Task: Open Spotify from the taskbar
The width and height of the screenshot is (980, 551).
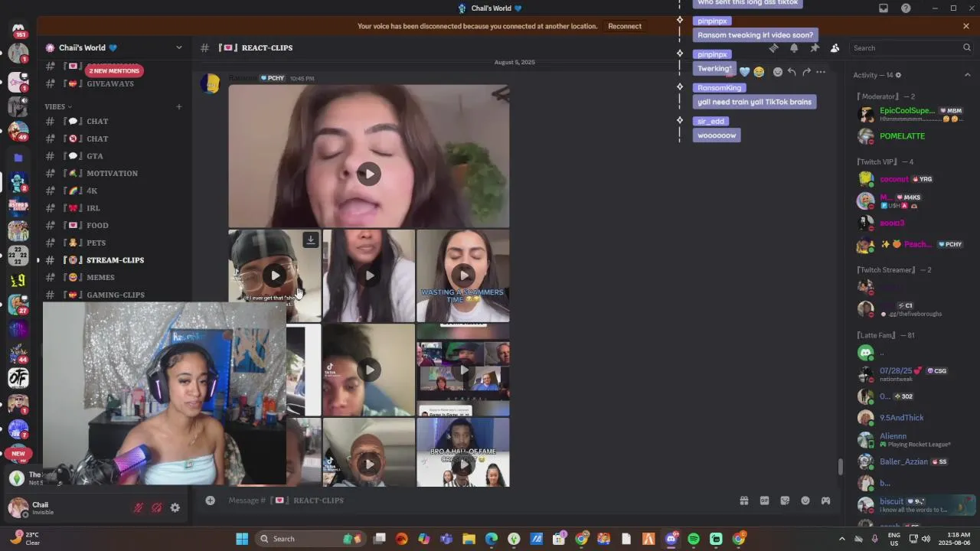Action: (x=694, y=539)
